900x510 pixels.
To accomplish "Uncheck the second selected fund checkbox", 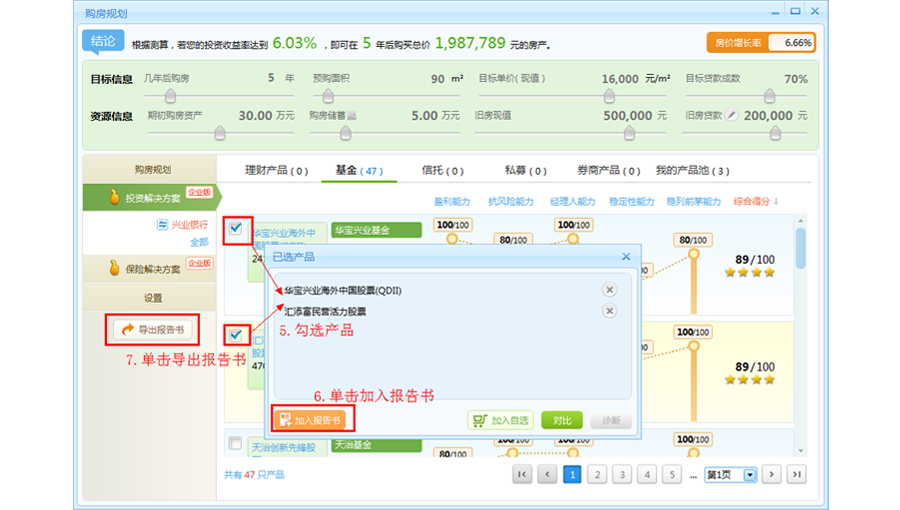I will 235,335.
